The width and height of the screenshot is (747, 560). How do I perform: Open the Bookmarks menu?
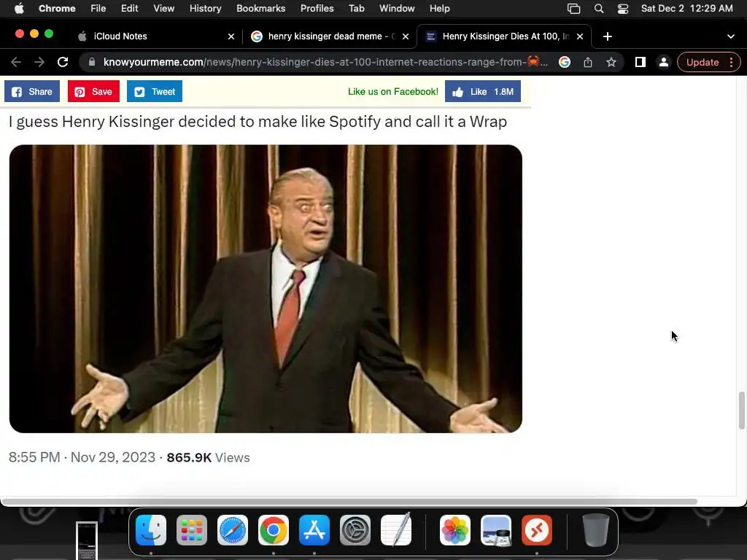[x=260, y=8]
